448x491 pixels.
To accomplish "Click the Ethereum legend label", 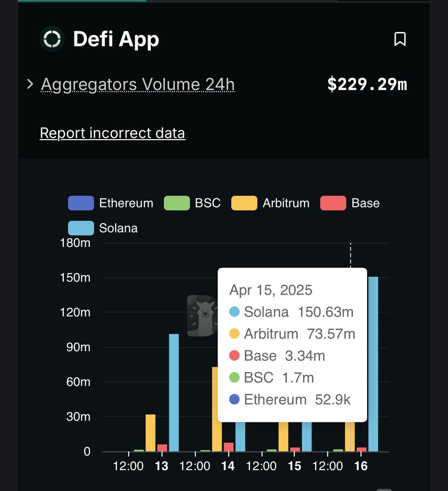I will (x=126, y=203).
